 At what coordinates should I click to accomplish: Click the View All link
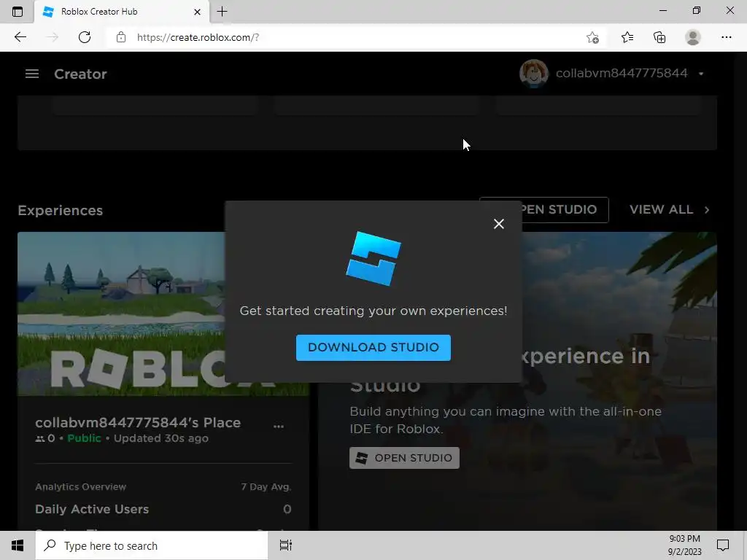[x=661, y=209]
